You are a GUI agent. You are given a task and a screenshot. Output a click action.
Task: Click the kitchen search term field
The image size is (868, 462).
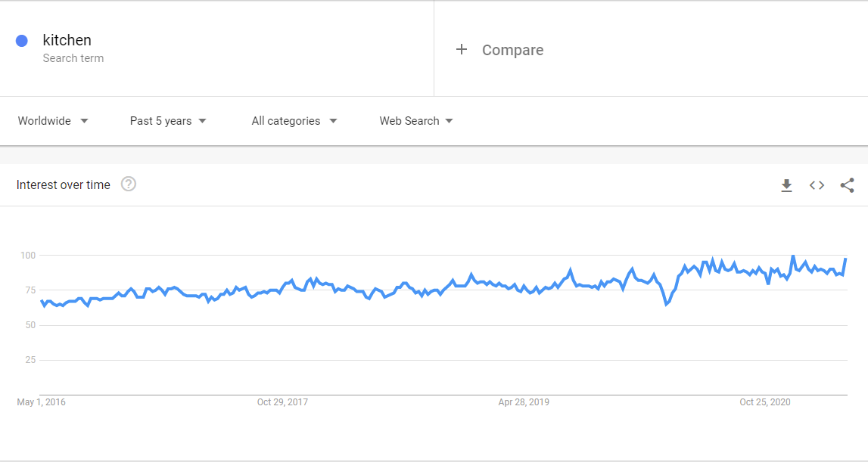coord(67,41)
